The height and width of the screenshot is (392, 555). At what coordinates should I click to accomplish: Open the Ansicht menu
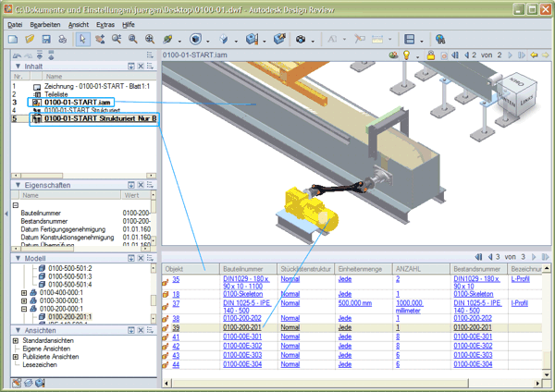click(x=79, y=24)
